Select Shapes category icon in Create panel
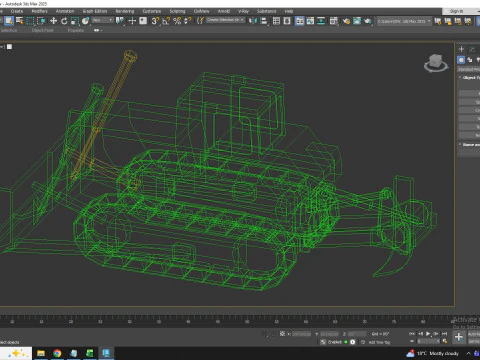480x360 pixels. 470,60
